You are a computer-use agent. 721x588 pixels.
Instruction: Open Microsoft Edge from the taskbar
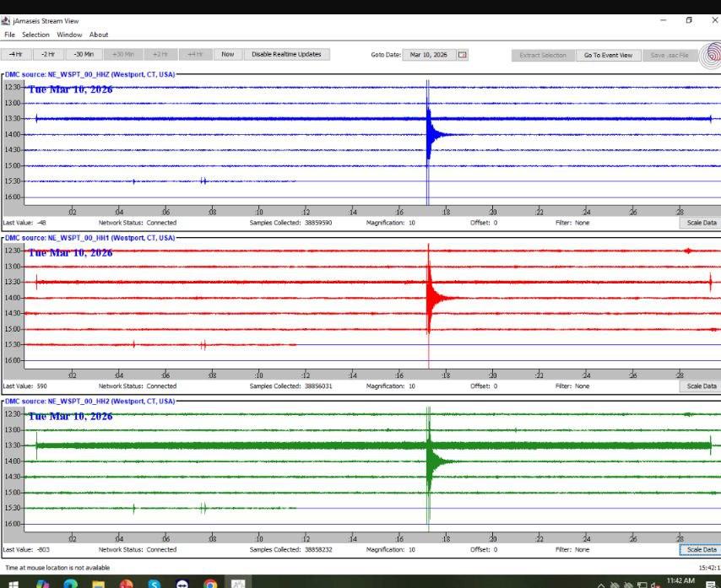(70, 583)
